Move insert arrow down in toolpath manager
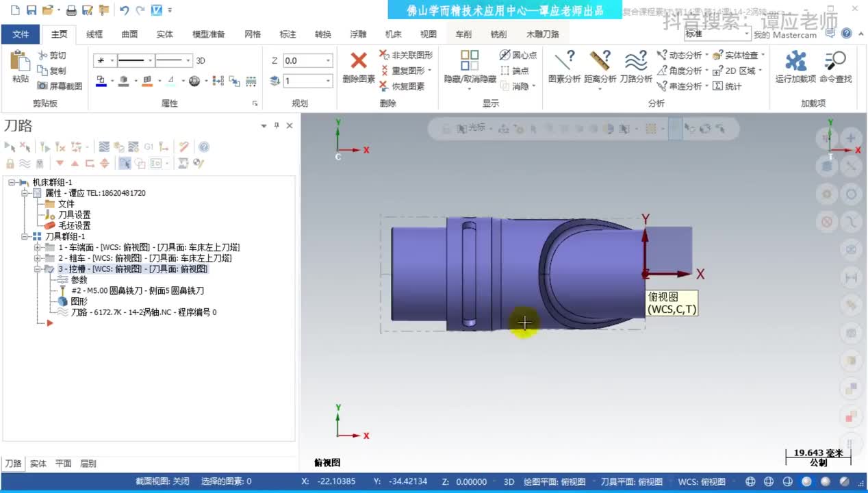The height and width of the screenshot is (493, 868). 60,163
